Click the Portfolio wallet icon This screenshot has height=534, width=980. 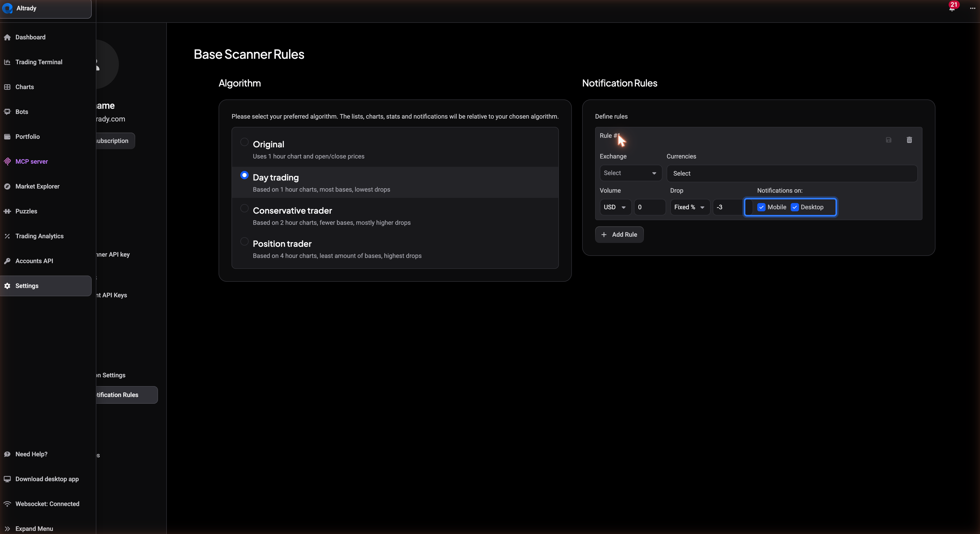7,136
